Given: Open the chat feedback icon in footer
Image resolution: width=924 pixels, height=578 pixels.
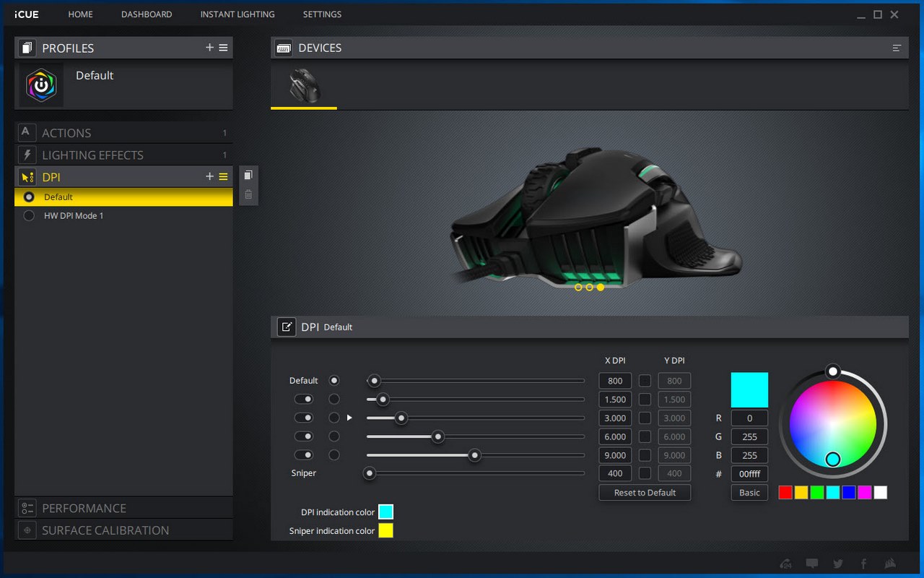Looking at the screenshot, I should click(812, 564).
